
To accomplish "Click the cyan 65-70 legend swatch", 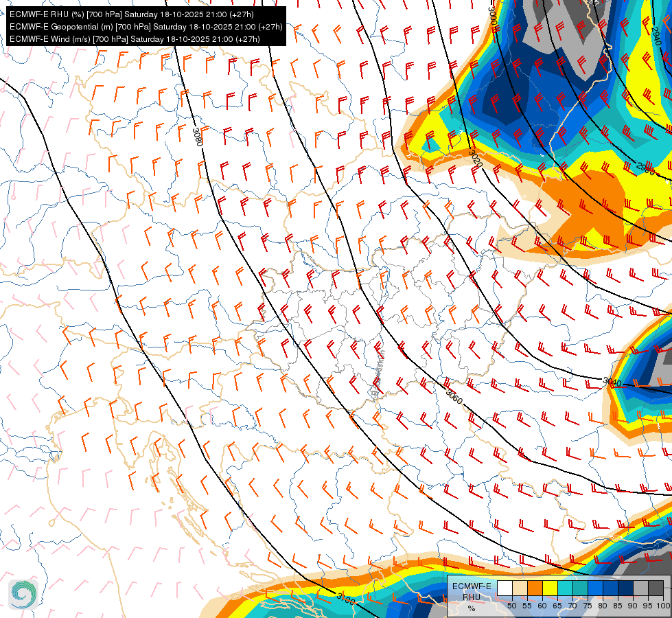I will point(565,588).
